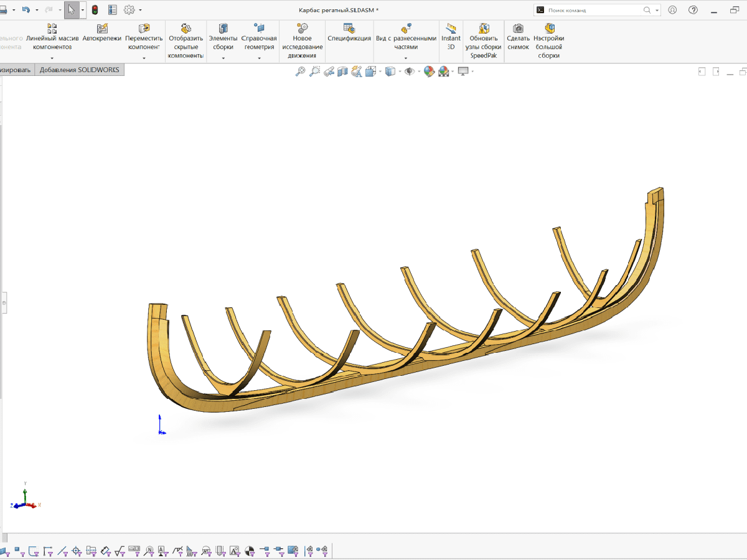
Task: Toggle Отобразить скрытые компоненты
Action: pyautogui.click(x=186, y=41)
